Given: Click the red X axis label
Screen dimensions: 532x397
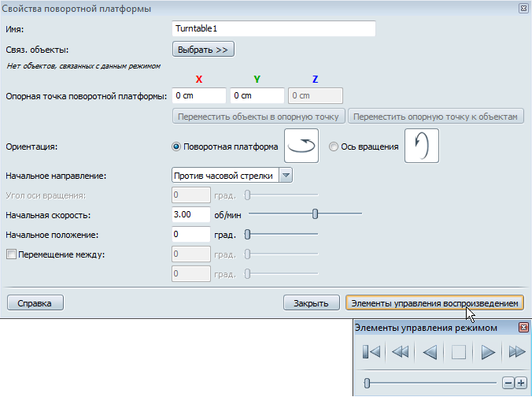Looking at the screenshot, I should (x=199, y=80).
